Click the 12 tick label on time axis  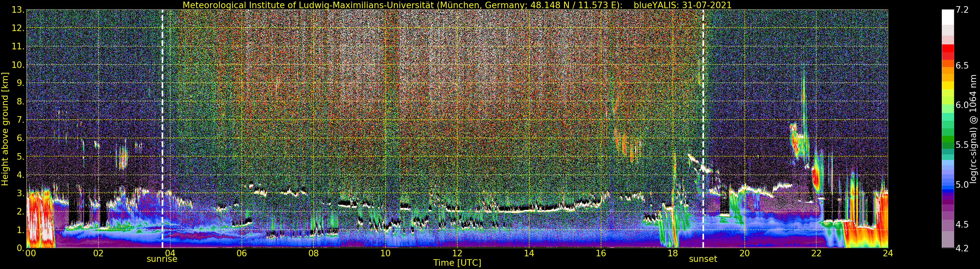tap(457, 253)
